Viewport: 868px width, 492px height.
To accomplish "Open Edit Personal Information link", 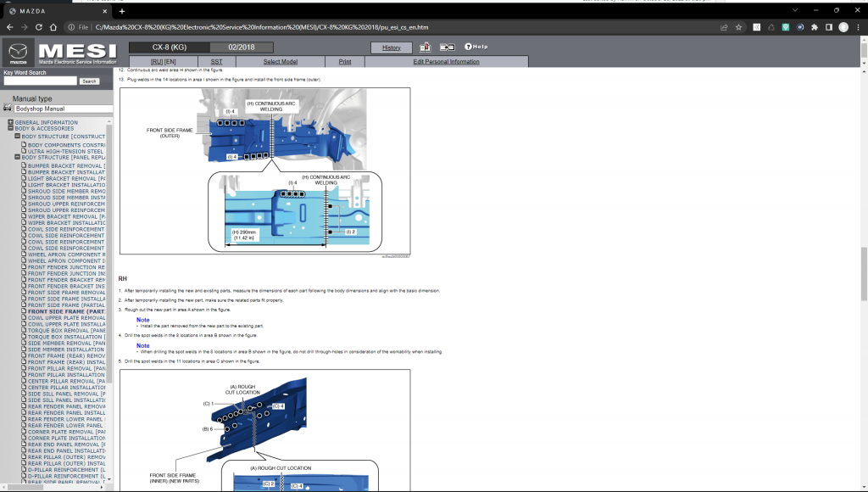I will point(446,62).
